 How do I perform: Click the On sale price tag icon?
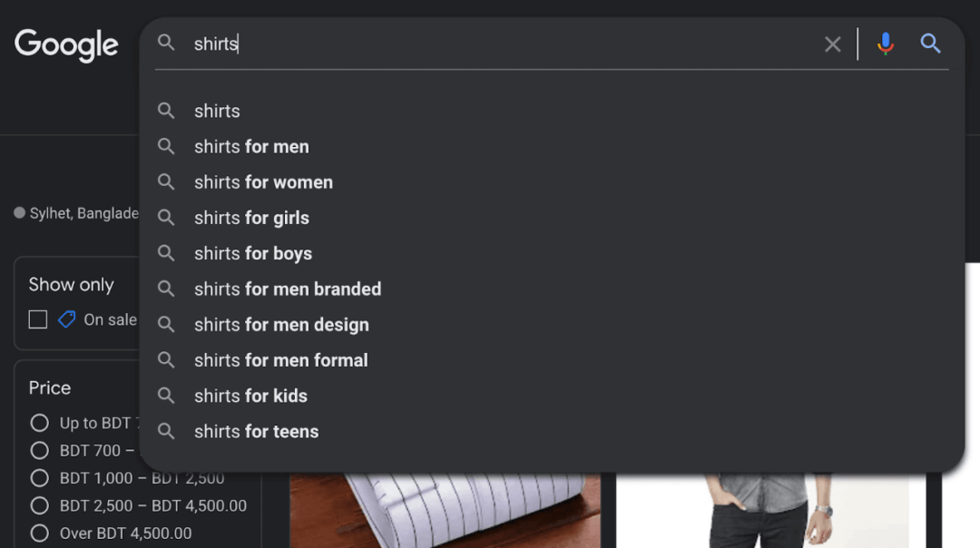click(x=66, y=319)
